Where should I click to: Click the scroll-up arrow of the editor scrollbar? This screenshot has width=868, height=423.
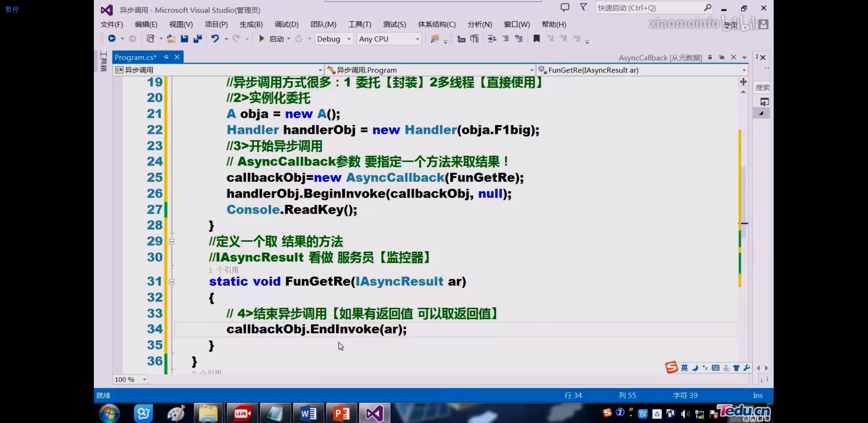pos(743,92)
